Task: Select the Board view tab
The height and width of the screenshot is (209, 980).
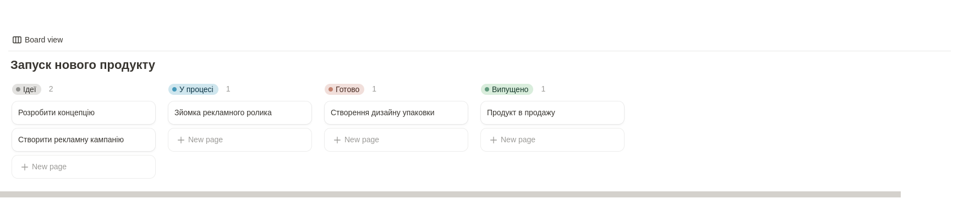Action: (38, 40)
